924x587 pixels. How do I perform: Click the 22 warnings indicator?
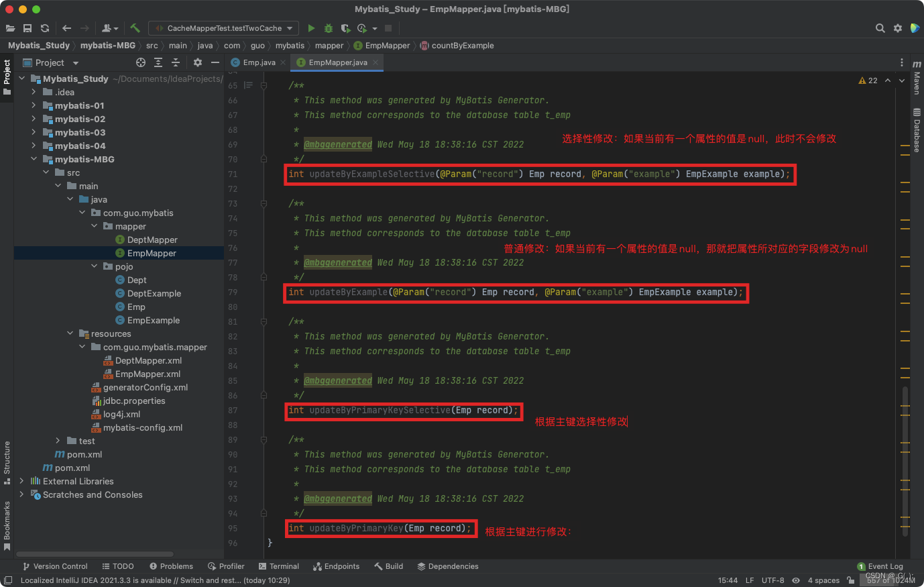[868, 81]
